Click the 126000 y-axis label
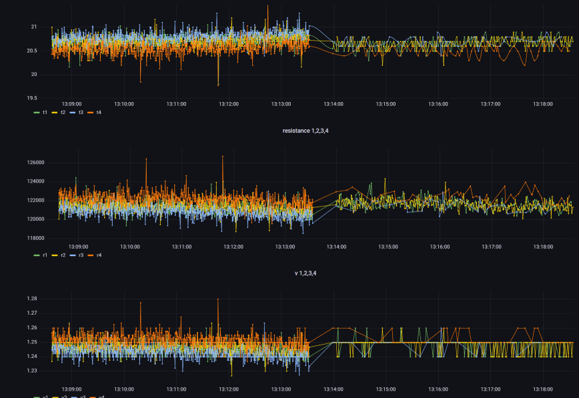579x398 pixels. (35, 162)
